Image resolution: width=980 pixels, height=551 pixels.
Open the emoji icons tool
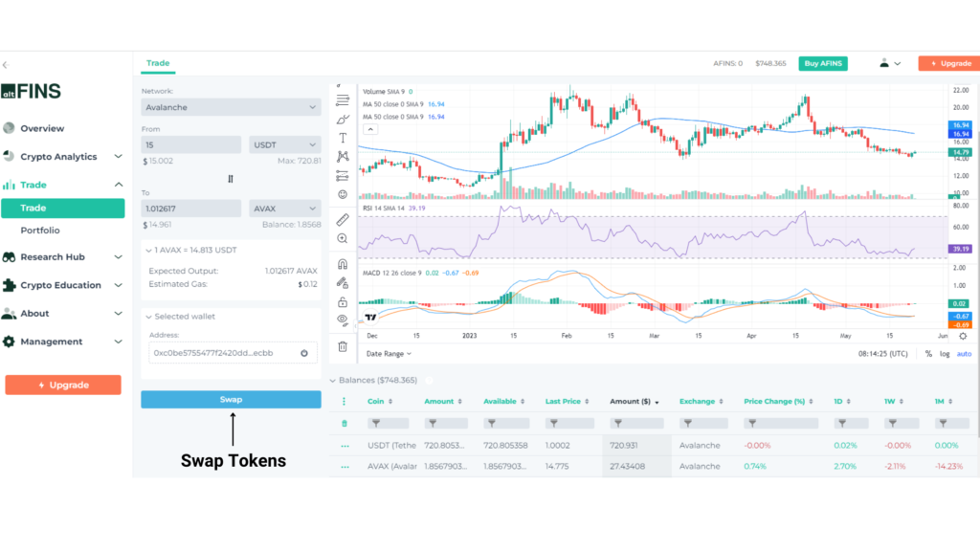click(x=343, y=194)
